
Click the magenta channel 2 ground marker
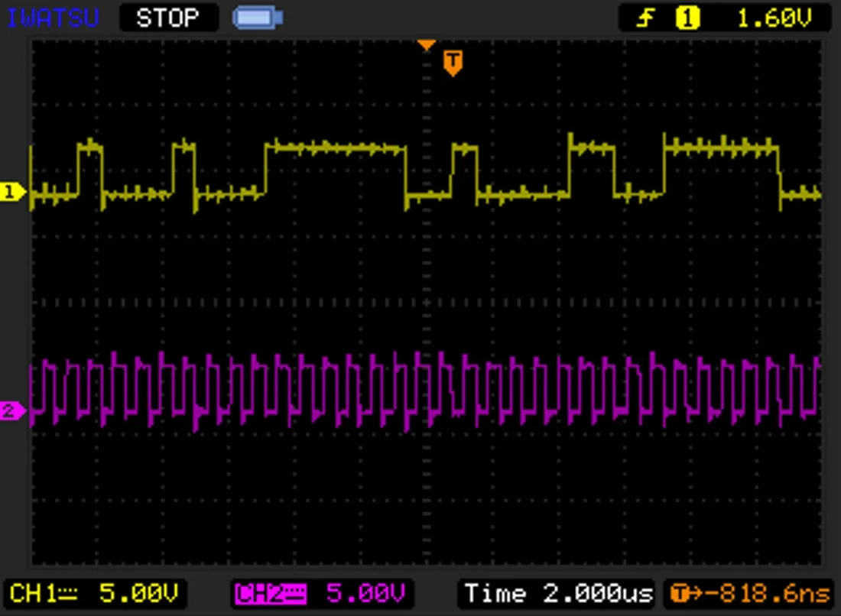pos(11,411)
